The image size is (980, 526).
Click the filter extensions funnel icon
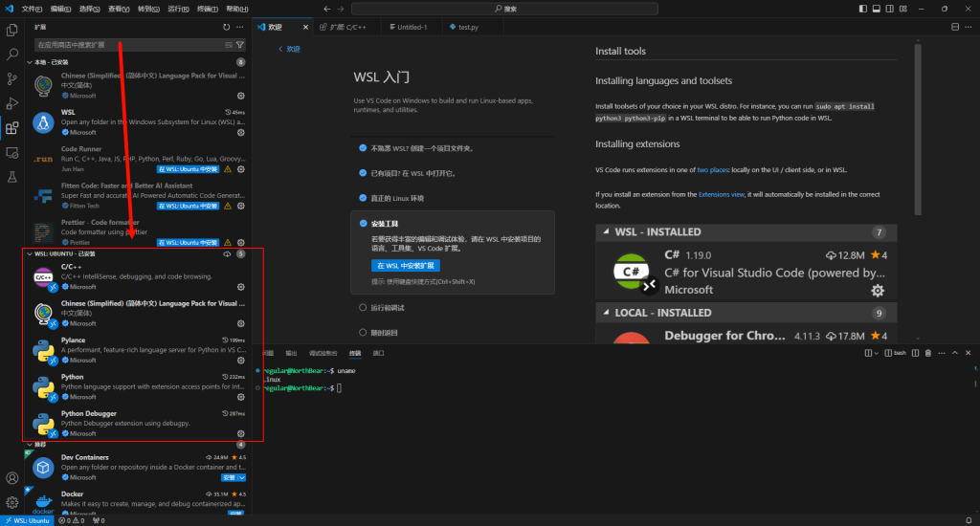coord(240,45)
